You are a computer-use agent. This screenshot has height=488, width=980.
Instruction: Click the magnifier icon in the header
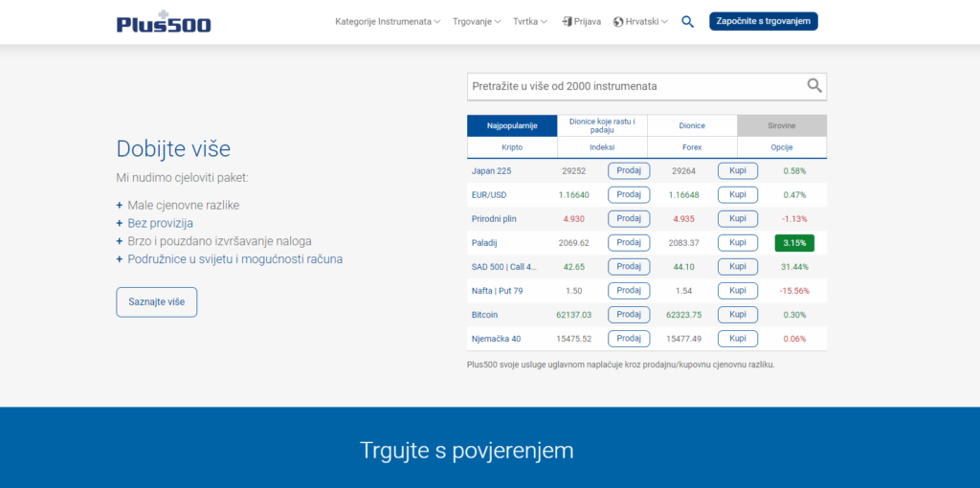pyautogui.click(x=687, y=22)
